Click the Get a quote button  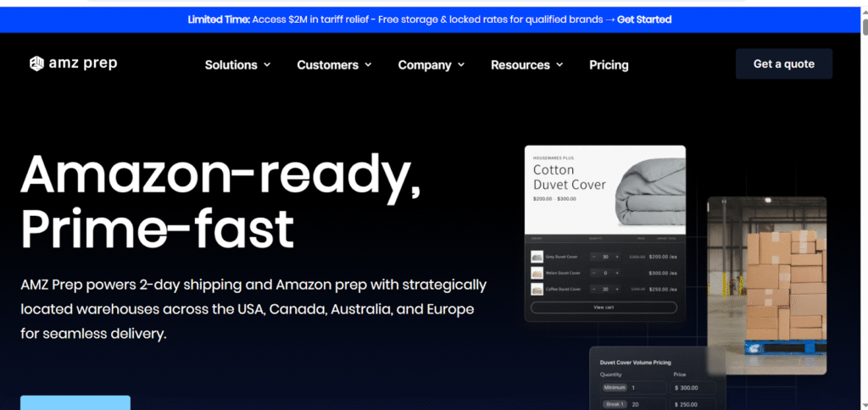(783, 64)
